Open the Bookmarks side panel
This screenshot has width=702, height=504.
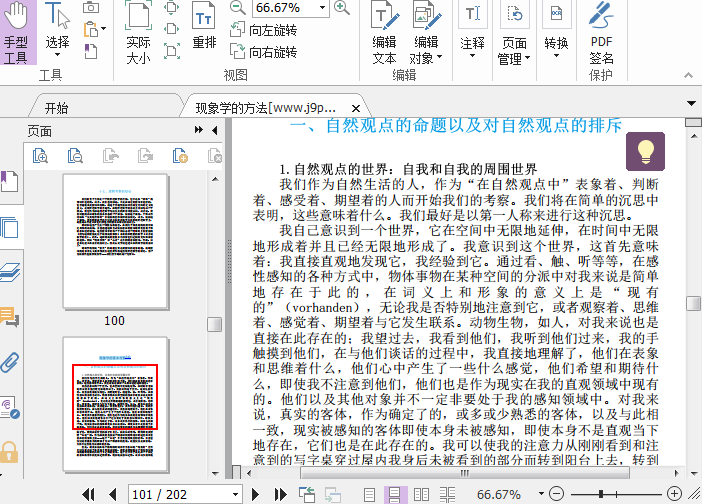(10, 181)
